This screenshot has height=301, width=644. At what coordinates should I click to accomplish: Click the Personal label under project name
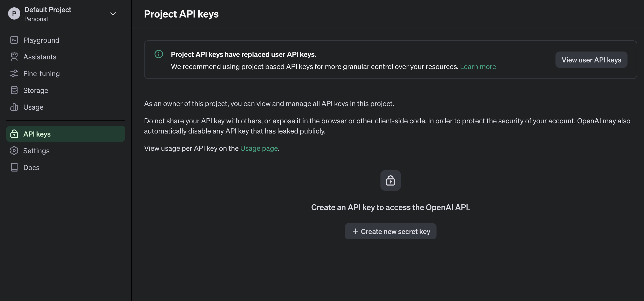36,19
